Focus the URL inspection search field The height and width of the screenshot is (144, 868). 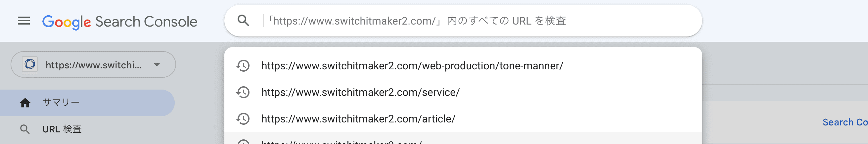click(x=472, y=21)
